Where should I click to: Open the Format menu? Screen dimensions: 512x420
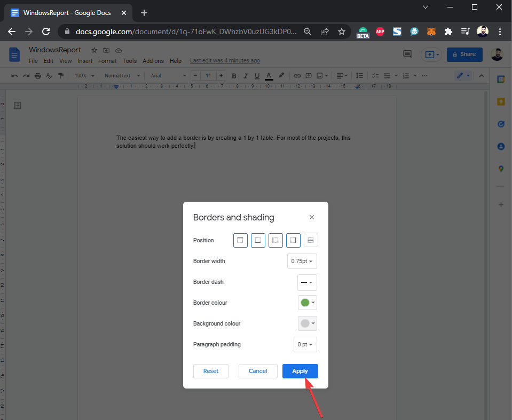click(107, 61)
